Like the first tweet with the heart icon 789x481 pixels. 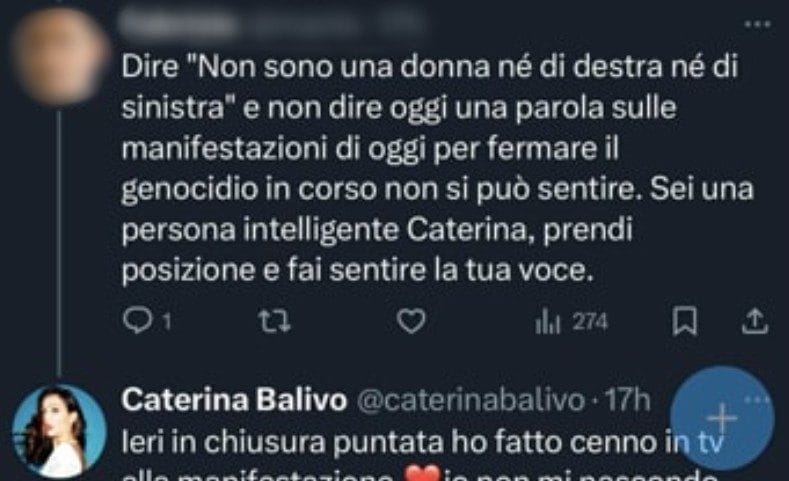(x=411, y=322)
